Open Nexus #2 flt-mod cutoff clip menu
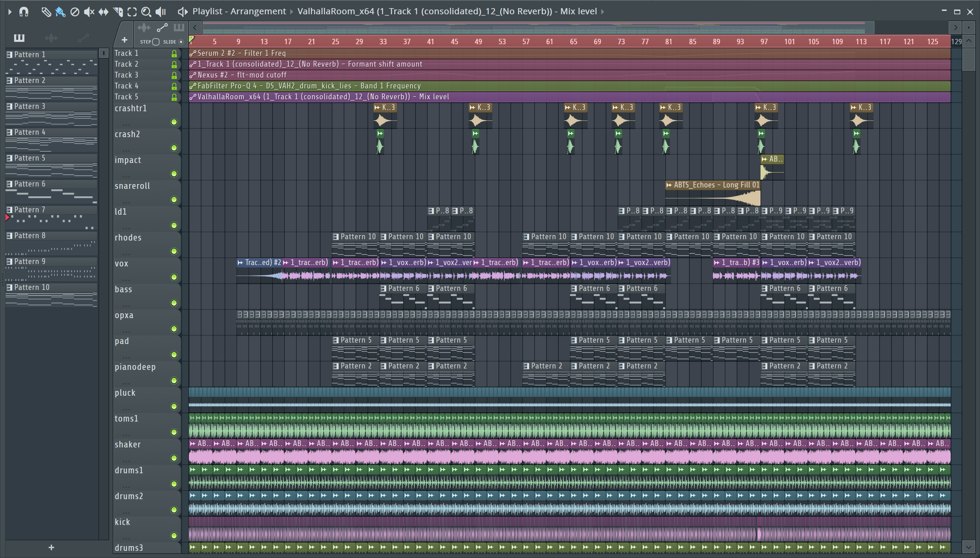The height and width of the screenshot is (558, 980). point(193,75)
